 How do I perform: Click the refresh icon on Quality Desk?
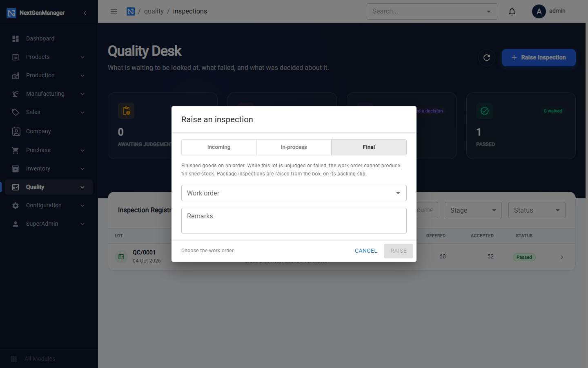click(x=487, y=58)
